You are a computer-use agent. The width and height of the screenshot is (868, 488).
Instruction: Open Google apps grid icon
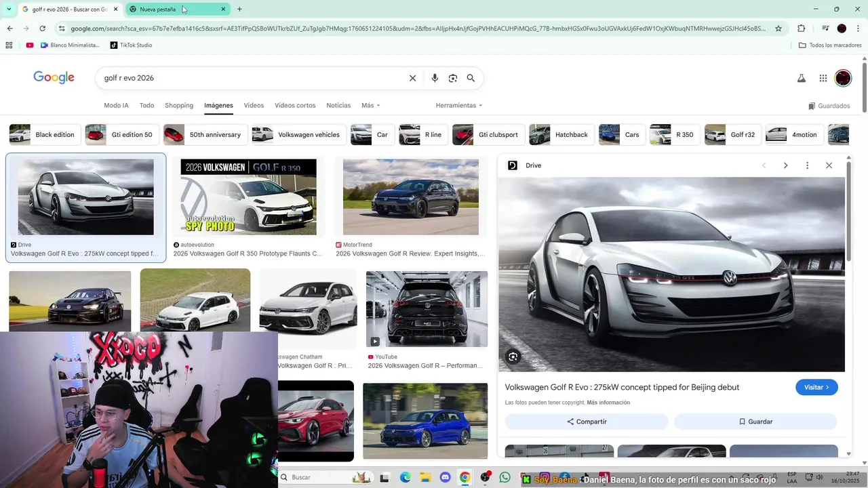823,78
